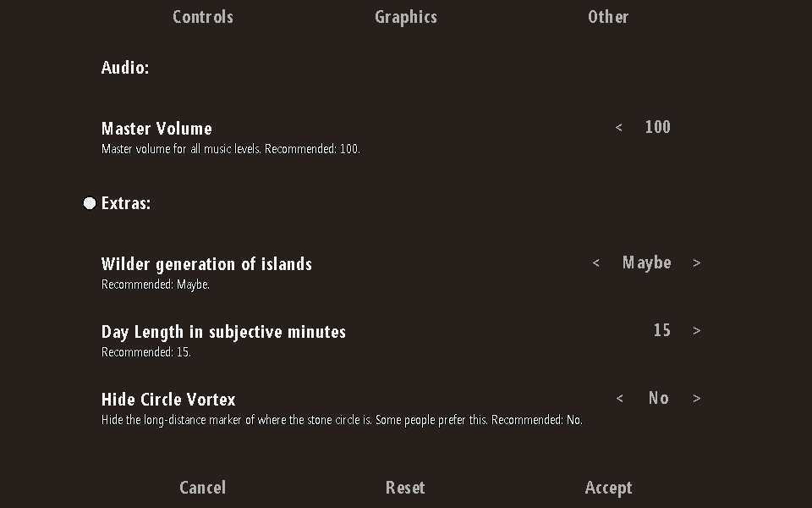This screenshot has width=812, height=508.
Task: Click left arrow for Hide Circle Vortex
Action: pos(620,399)
